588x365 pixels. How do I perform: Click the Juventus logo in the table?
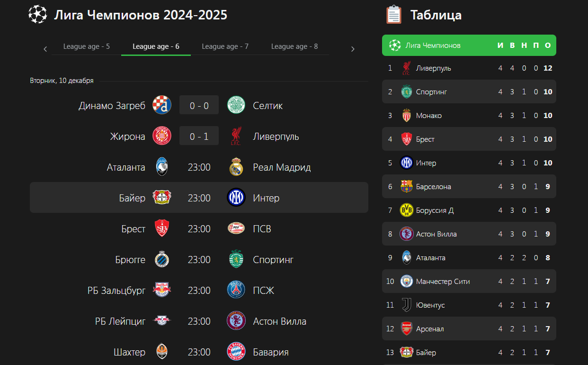[x=406, y=305]
